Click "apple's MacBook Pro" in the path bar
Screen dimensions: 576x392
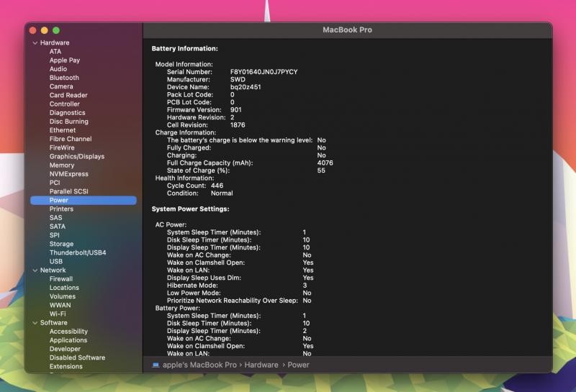pyautogui.click(x=199, y=365)
